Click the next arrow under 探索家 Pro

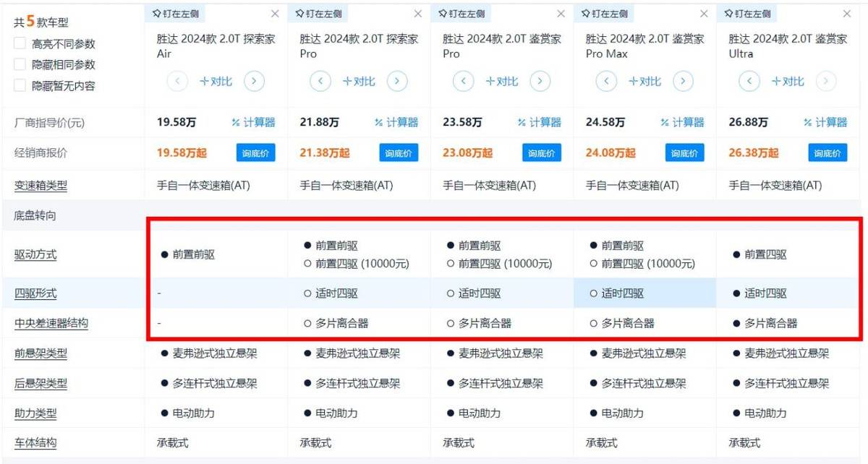click(x=397, y=82)
